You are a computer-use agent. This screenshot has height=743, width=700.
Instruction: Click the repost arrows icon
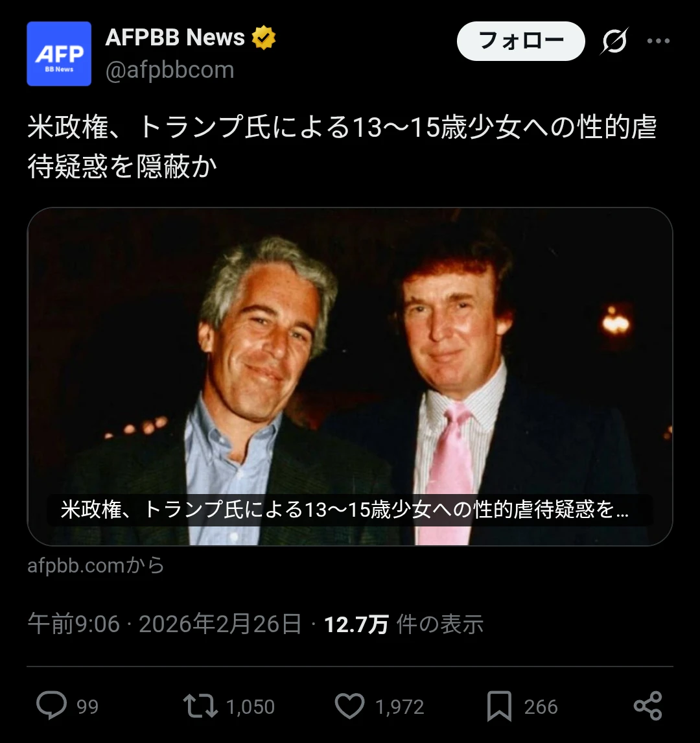[200, 705]
